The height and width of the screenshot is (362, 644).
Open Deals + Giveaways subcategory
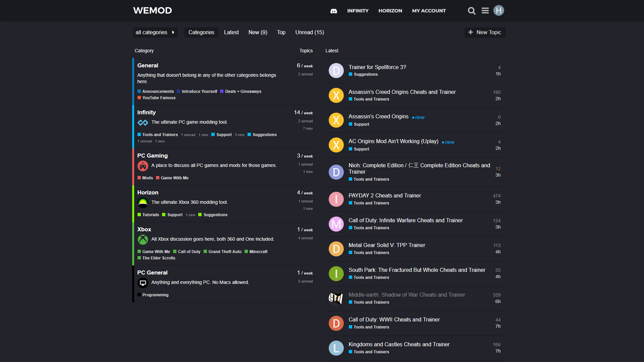[241, 92]
